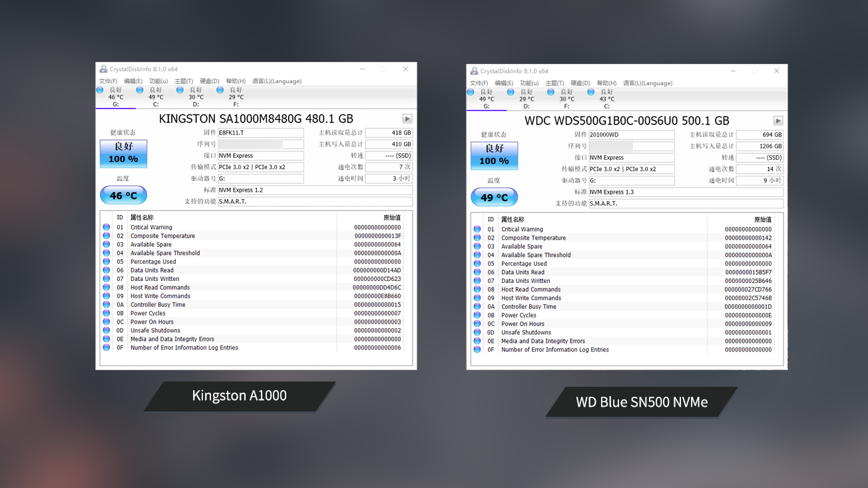868x488 pixels.
Task: Click status orb for Composite Temperature in Kingston window
Action: [x=107, y=236]
